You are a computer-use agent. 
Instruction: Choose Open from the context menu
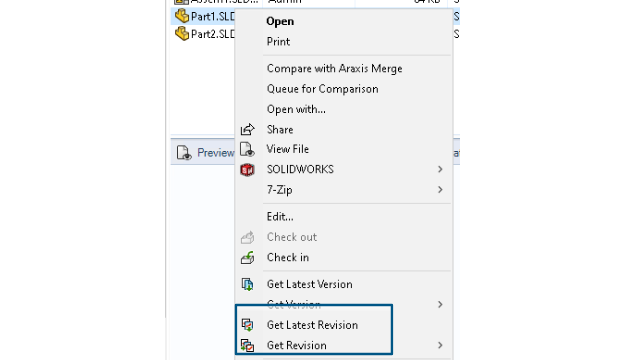click(280, 21)
